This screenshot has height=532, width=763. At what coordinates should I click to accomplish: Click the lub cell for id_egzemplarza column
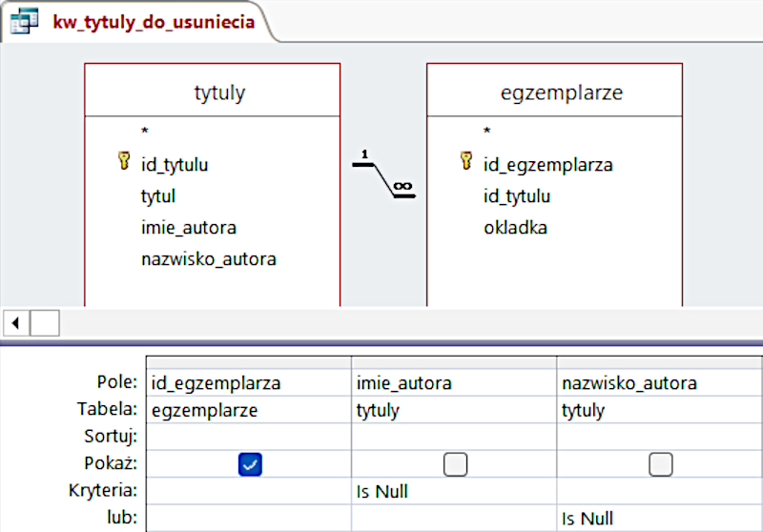tap(249, 519)
